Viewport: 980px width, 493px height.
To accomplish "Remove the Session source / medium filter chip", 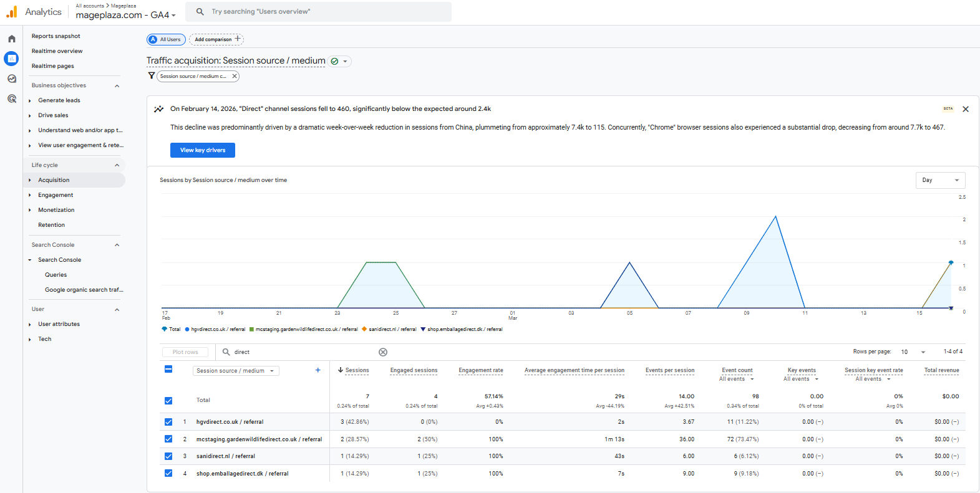I will click(235, 76).
